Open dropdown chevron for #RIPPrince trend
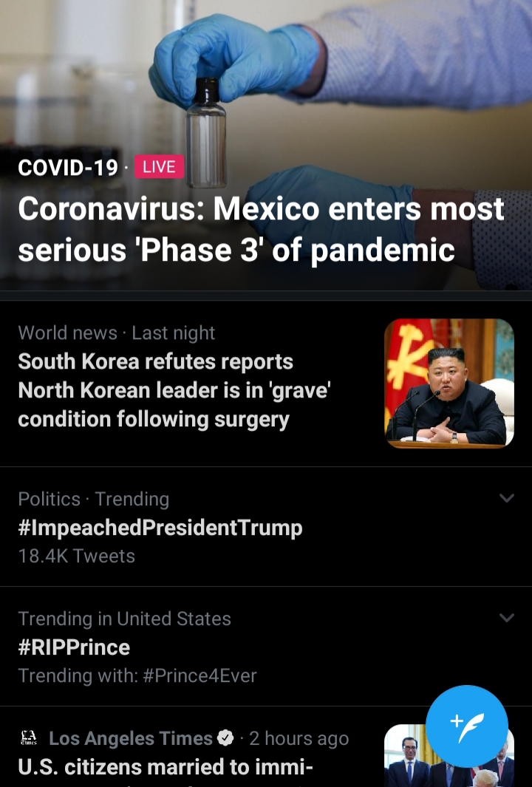Image resolution: width=532 pixels, height=787 pixels. (x=507, y=617)
